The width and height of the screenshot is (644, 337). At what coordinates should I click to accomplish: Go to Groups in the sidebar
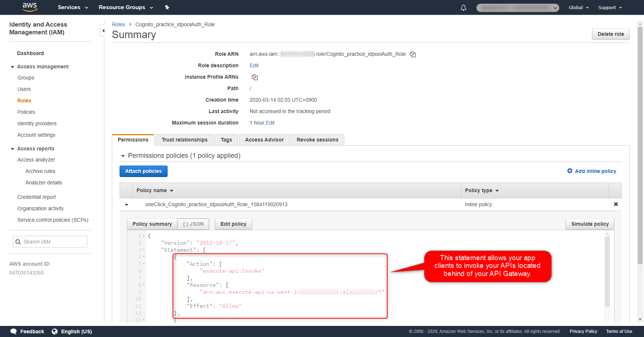click(26, 78)
